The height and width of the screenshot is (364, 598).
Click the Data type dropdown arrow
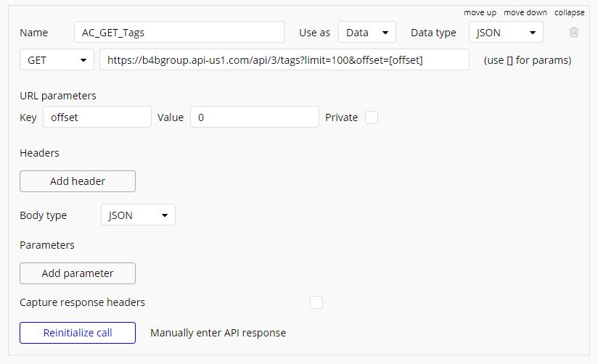533,33
